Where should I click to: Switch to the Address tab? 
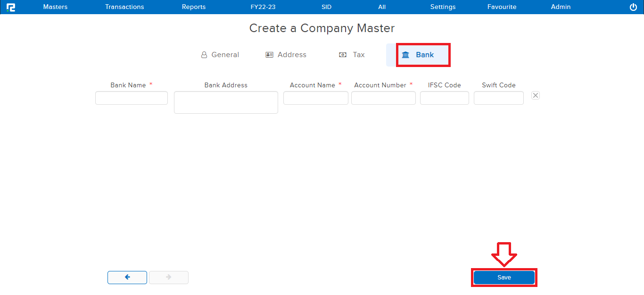coord(286,55)
